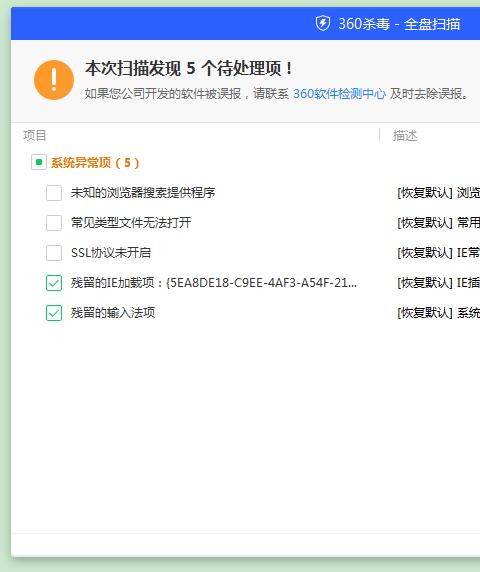This screenshot has height=572, width=480.
Task: Check the SSL协议未开启 checkbox
Action: pos(54,252)
